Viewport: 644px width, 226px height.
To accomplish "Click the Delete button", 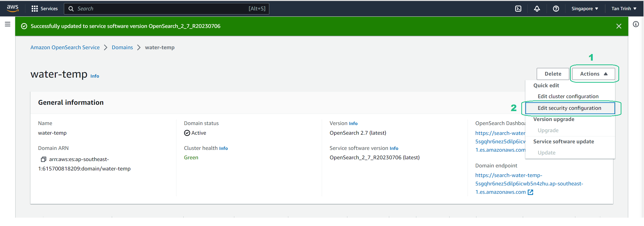I will pyautogui.click(x=553, y=74).
